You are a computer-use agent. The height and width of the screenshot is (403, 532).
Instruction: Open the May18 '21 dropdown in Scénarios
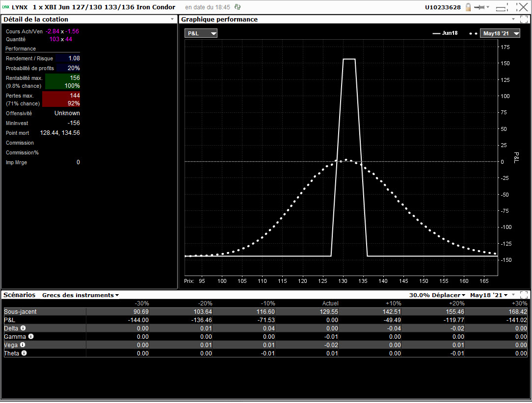[x=488, y=295]
